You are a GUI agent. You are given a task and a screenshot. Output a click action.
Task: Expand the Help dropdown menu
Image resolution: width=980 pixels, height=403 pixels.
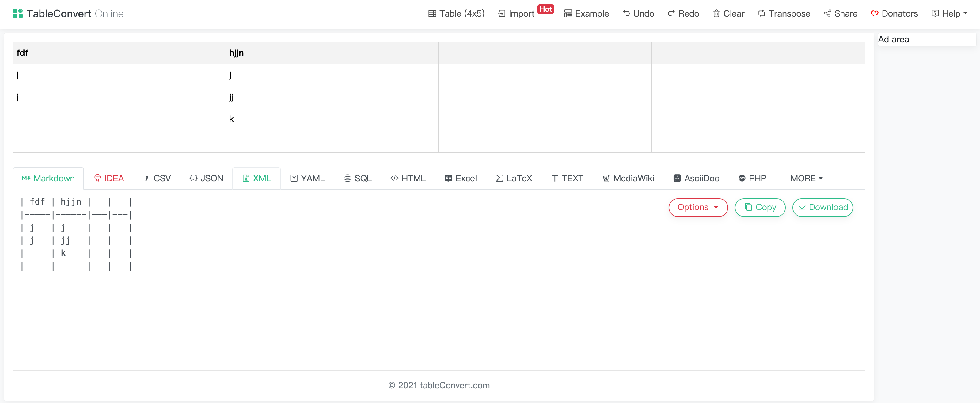(x=949, y=14)
